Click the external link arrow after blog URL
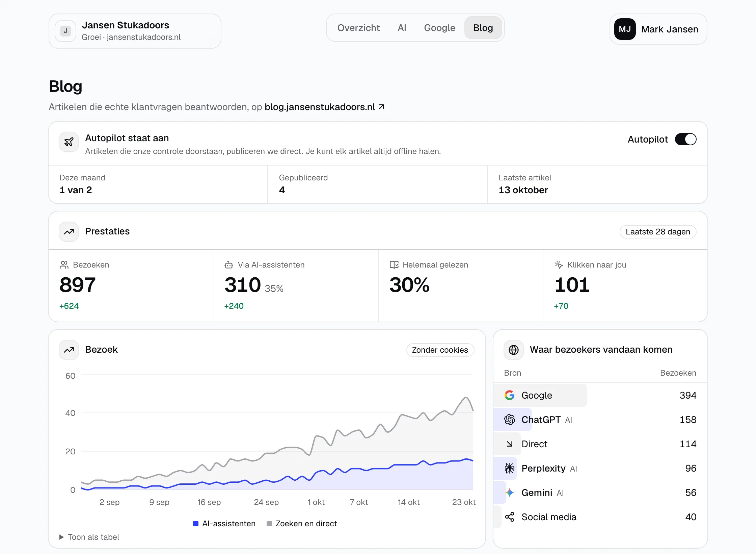This screenshot has height=554, width=756. point(381,107)
